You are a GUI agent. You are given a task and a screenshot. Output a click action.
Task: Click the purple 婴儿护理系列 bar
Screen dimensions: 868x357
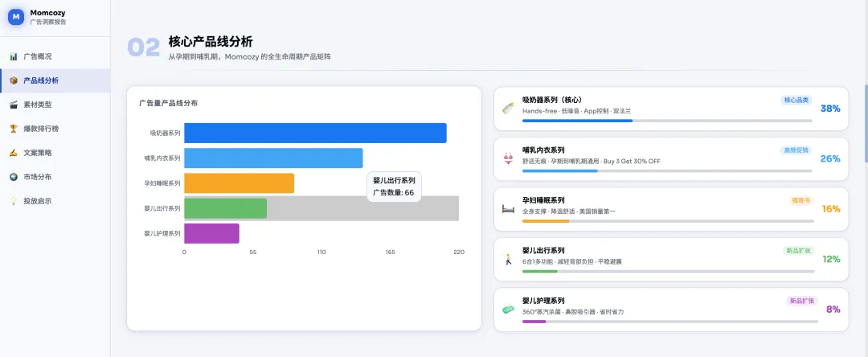(211, 233)
